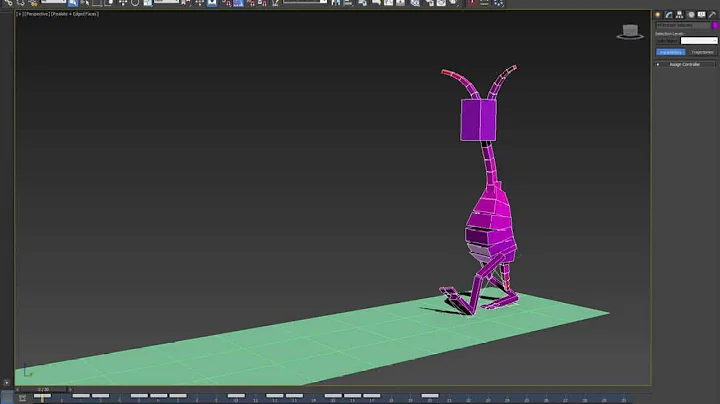
Task: Switch to the Modify command panel tab
Action: click(x=669, y=15)
